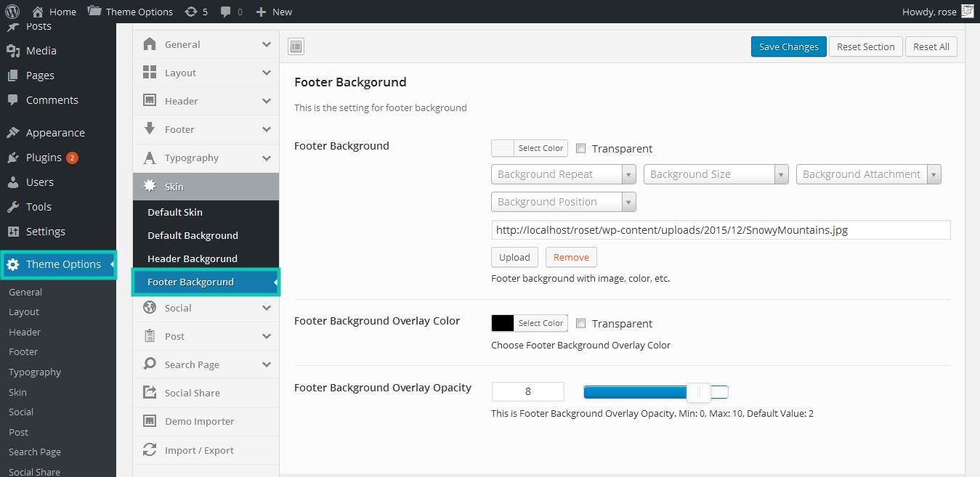Click the Save Changes button

coord(789,46)
